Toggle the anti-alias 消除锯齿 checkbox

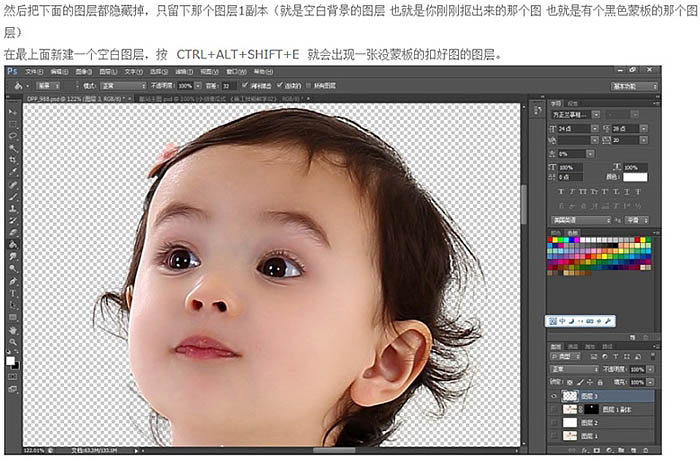pyautogui.click(x=244, y=85)
